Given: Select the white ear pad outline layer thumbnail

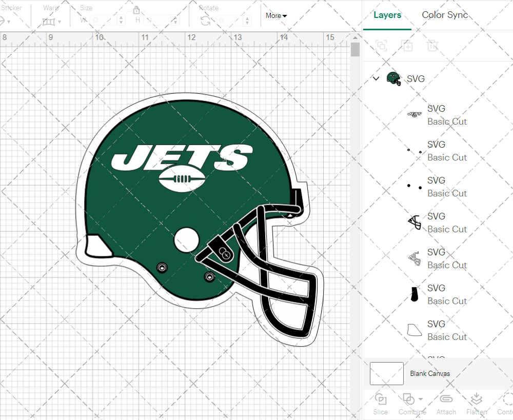Looking at the screenshot, I should click(414, 330).
